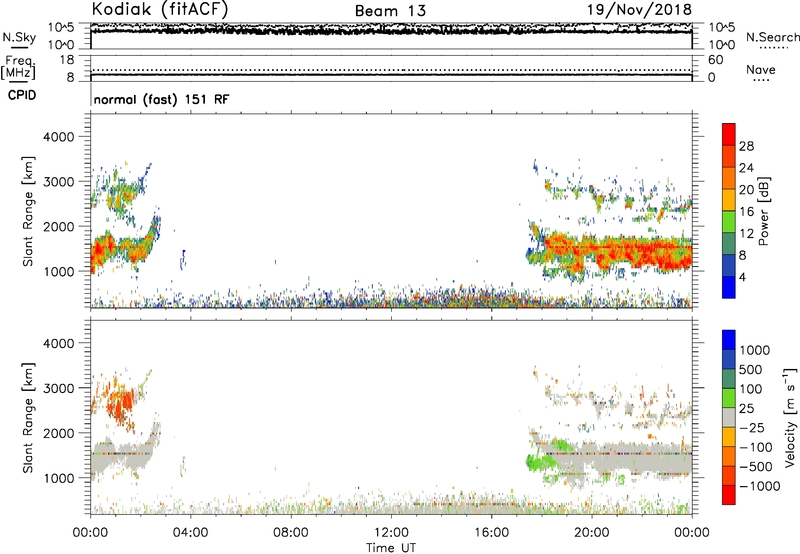Click the red top segment of Power colorbar
Viewport: 800px width, 554px height.
coord(729,135)
